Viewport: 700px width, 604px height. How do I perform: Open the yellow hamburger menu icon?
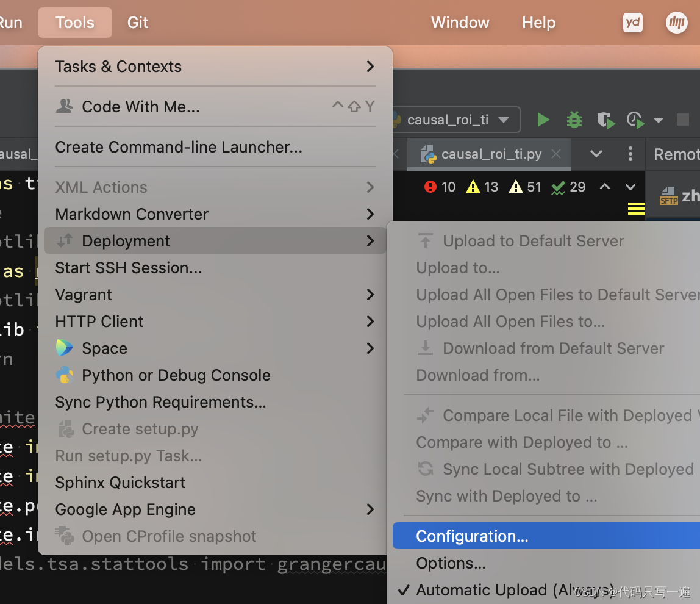tap(636, 209)
